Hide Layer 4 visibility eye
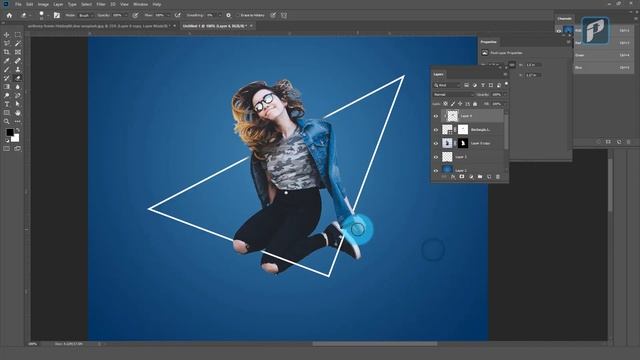 pyautogui.click(x=436, y=116)
